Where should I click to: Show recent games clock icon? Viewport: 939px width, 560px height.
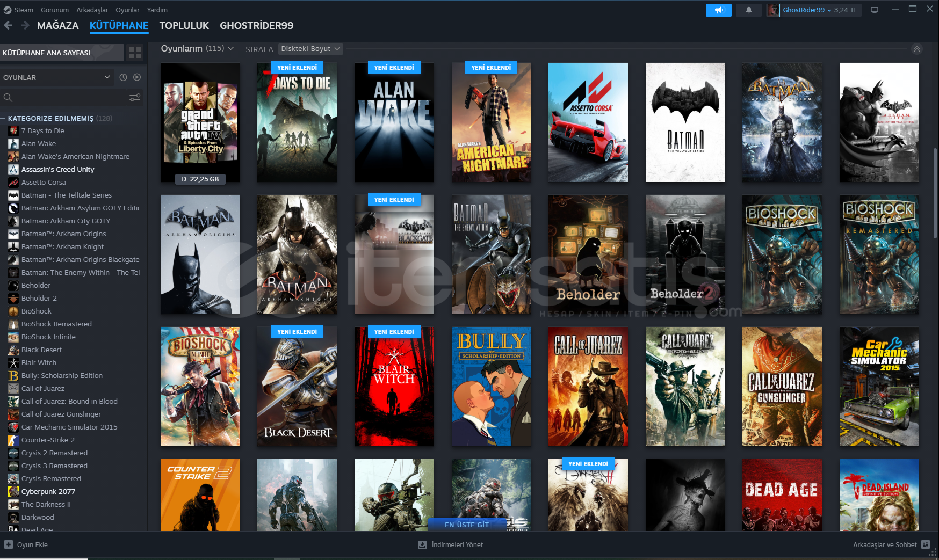123,77
